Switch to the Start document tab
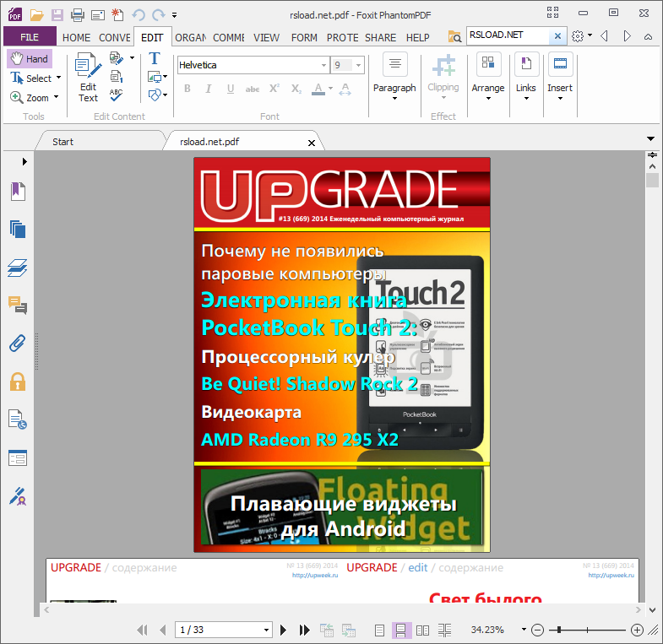Screen dimensions: 663x644 [63, 142]
